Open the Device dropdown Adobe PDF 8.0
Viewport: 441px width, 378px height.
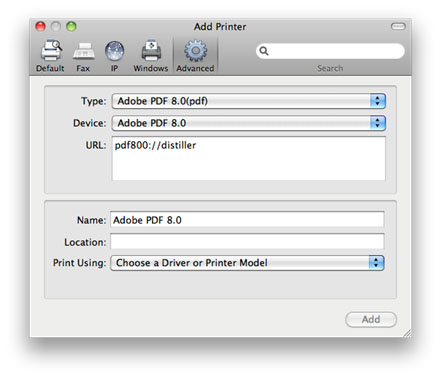click(249, 123)
